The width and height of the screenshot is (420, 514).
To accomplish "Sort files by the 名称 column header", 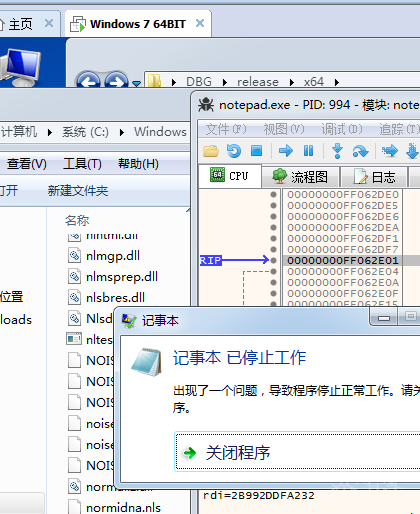I will 77,220.
